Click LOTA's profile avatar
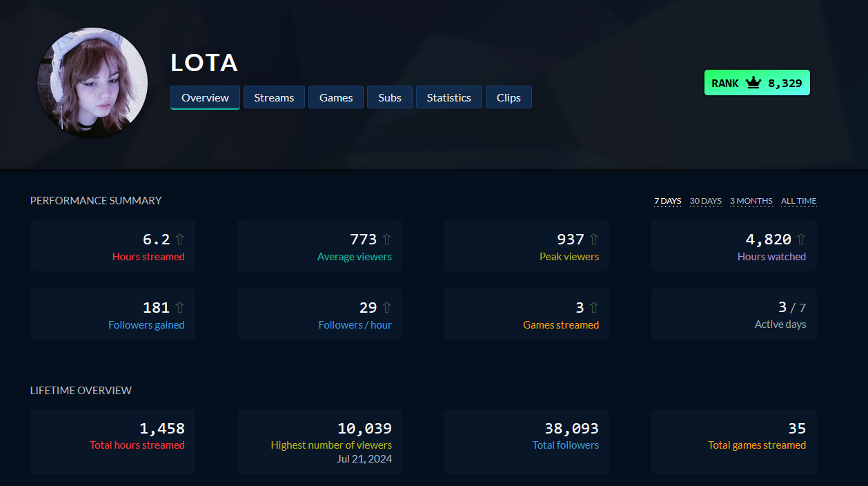868x486 pixels. pos(92,83)
